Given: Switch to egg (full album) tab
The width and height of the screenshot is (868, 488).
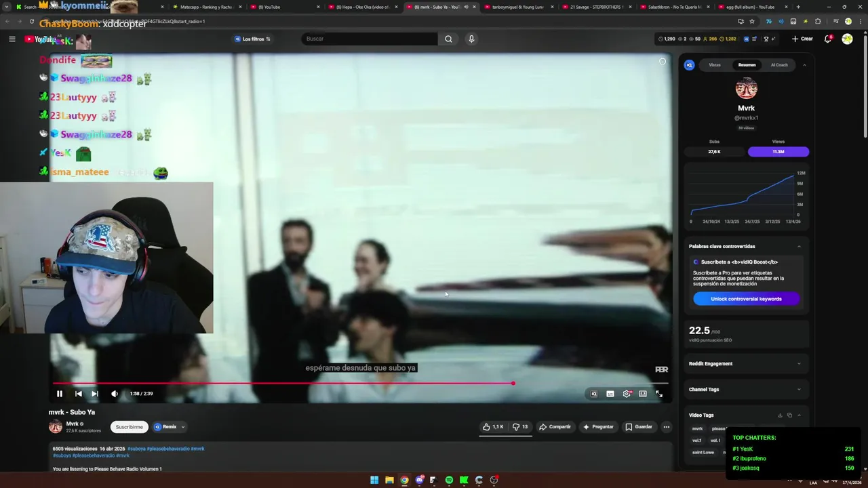Looking at the screenshot, I should 751,7.
